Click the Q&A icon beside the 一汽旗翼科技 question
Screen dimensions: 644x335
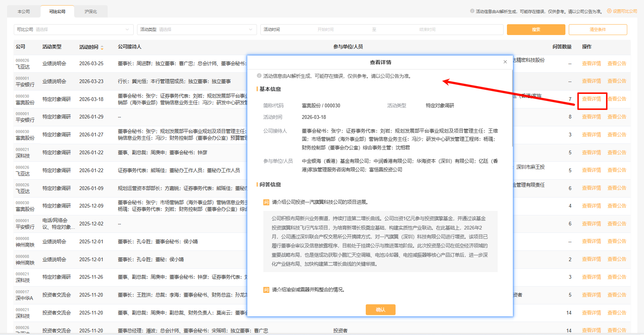click(x=266, y=202)
